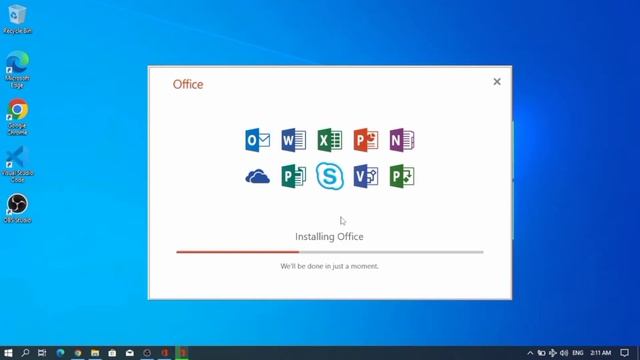The height and width of the screenshot is (360, 640).
Task: Click the Word icon in Office installer
Action: click(x=293, y=140)
